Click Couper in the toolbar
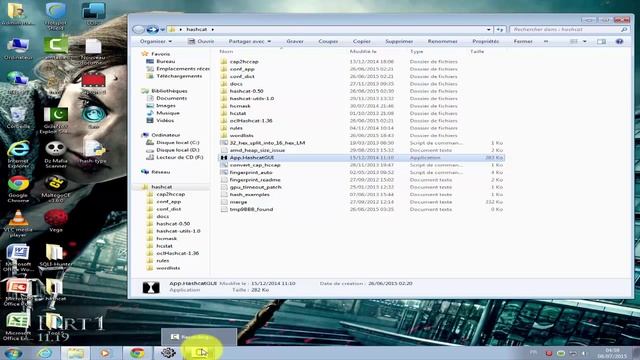 point(328,41)
